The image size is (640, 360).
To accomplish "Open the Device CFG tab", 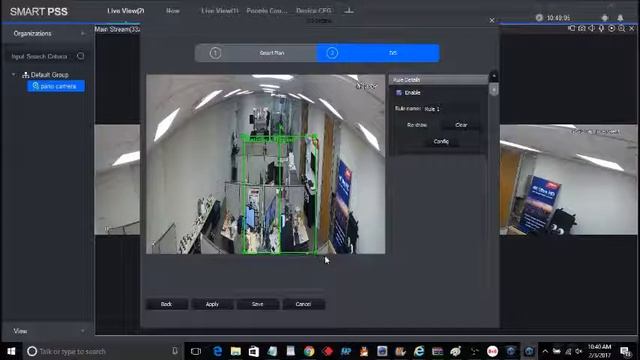I will point(314,11).
